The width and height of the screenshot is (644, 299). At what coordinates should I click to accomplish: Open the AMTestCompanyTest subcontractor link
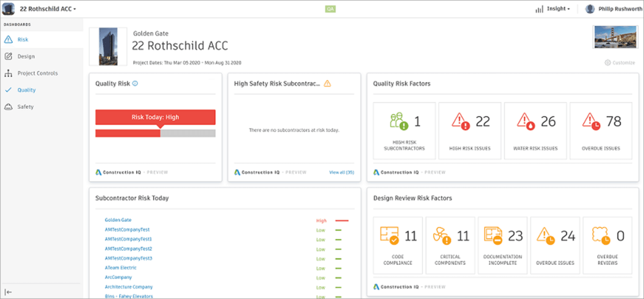[127, 229]
